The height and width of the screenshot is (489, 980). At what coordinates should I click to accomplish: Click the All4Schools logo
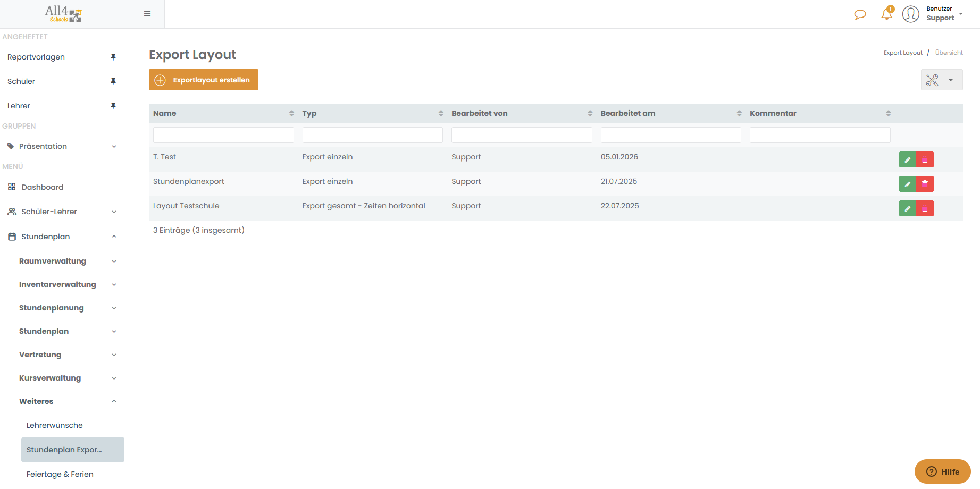point(63,14)
